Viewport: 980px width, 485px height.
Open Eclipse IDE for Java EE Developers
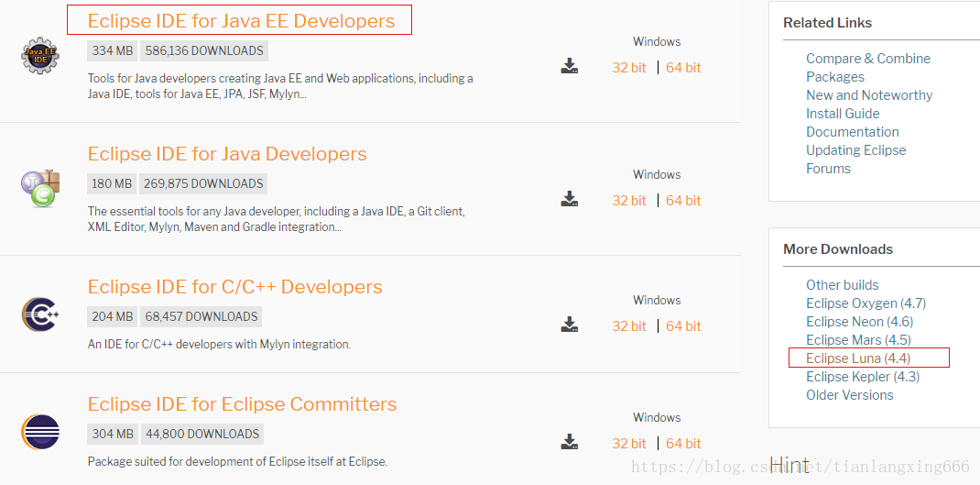coord(241,21)
